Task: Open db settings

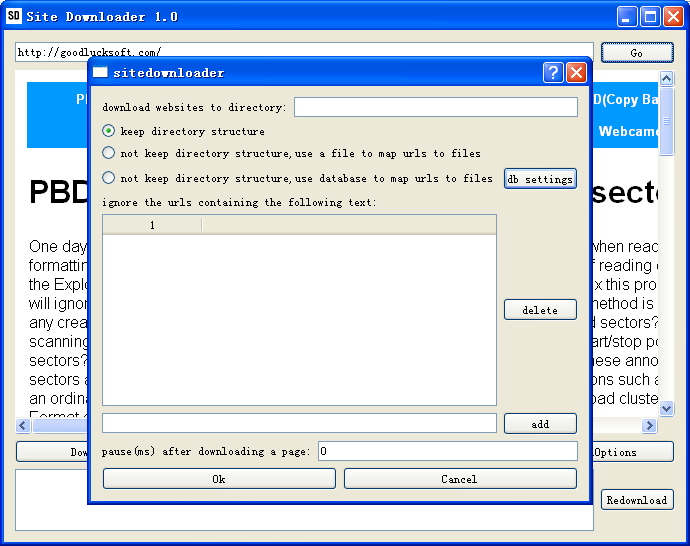Action: point(540,179)
